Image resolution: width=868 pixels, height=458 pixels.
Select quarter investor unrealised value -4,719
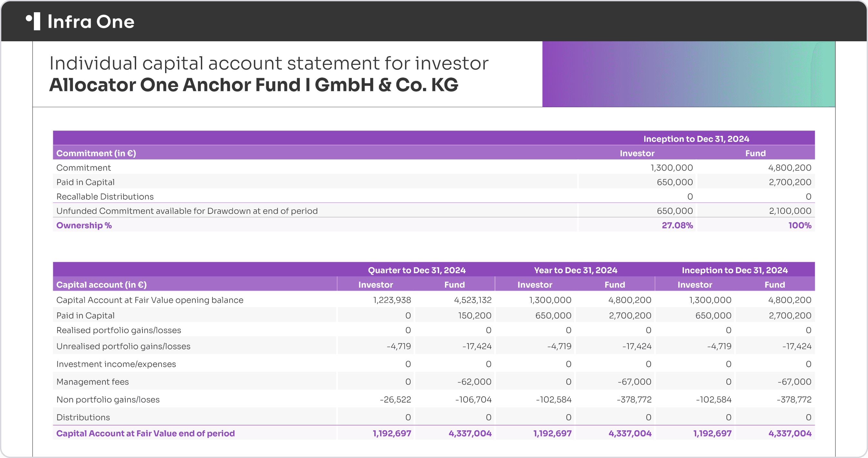399,346
